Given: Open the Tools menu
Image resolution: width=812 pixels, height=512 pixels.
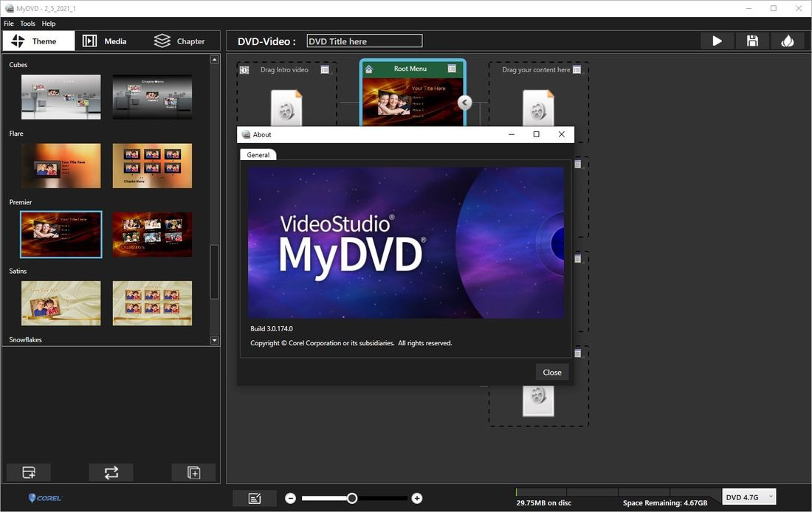Looking at the screenshot, I should [27, 24].
